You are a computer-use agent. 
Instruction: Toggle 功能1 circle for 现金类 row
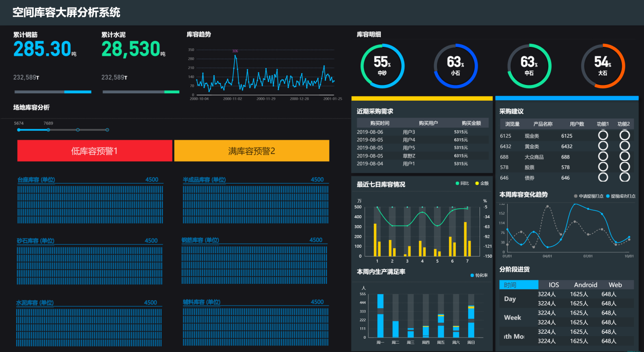pyautogui.click(x=603, y=135)
